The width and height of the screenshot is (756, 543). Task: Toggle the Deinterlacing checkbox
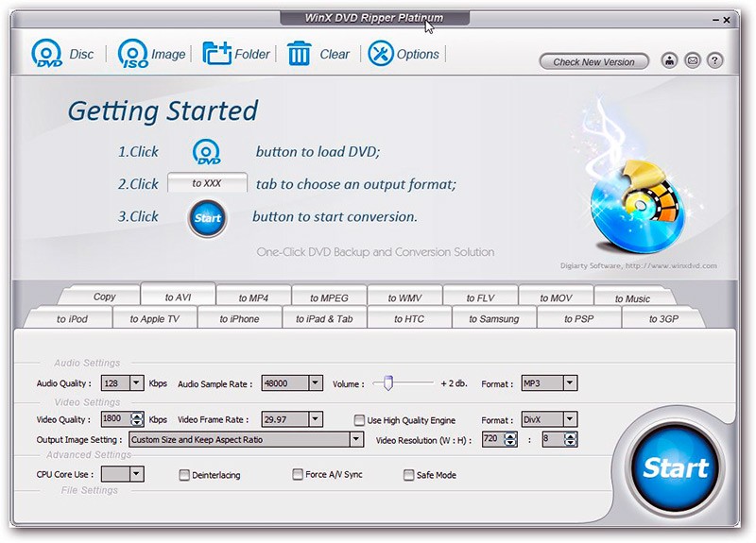[183, 475]
